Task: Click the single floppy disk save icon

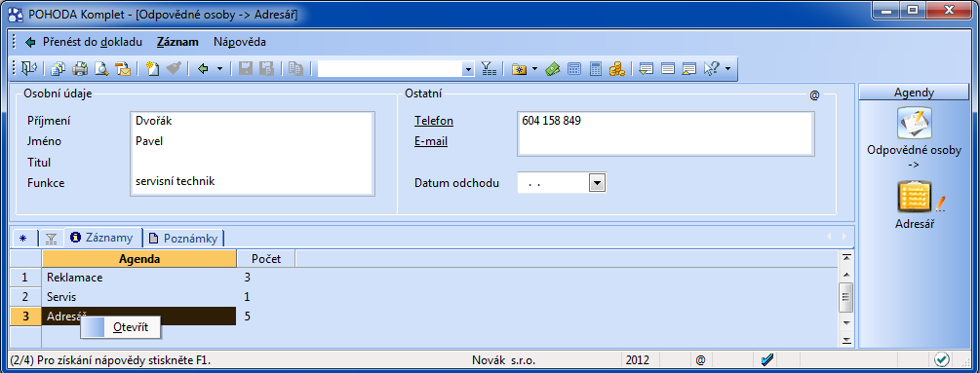Action: 246,68
